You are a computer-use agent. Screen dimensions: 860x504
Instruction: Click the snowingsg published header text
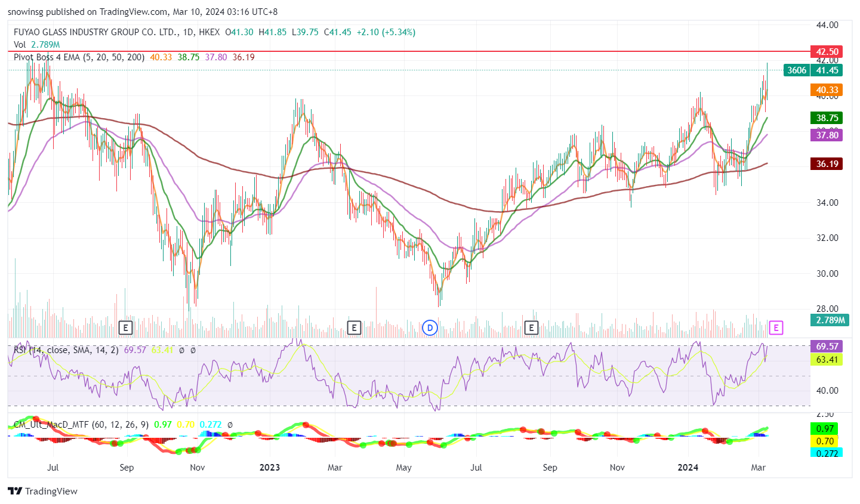click(x=143, y=12)
